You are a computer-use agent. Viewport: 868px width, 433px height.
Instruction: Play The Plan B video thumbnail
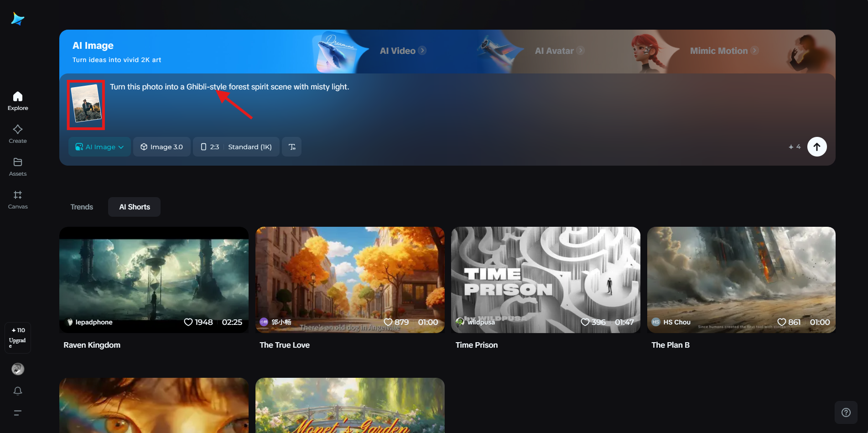tap(741, 280)
